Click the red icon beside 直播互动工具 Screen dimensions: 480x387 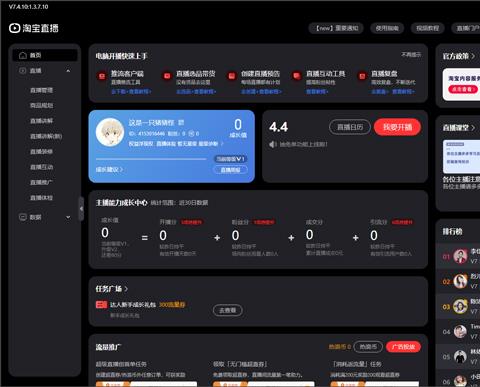coord(296,76)
